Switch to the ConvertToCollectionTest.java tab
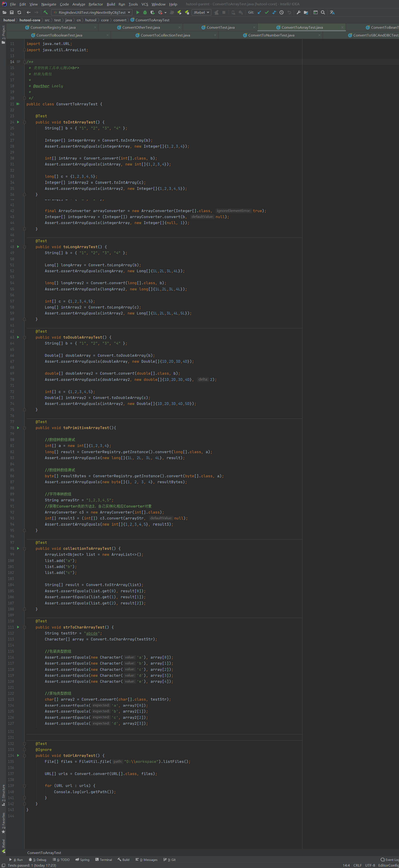Screen dimensions: 399x868 [x=165, y=35]
